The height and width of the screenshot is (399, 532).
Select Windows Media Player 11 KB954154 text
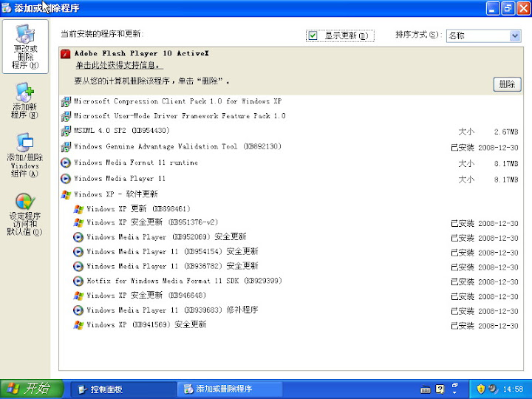pos(172,251)
